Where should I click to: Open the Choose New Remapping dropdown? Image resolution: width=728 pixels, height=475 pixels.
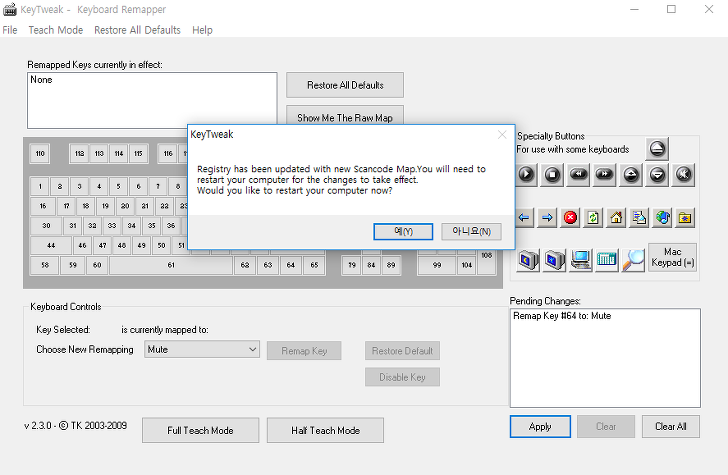click(x=202, y=350)
